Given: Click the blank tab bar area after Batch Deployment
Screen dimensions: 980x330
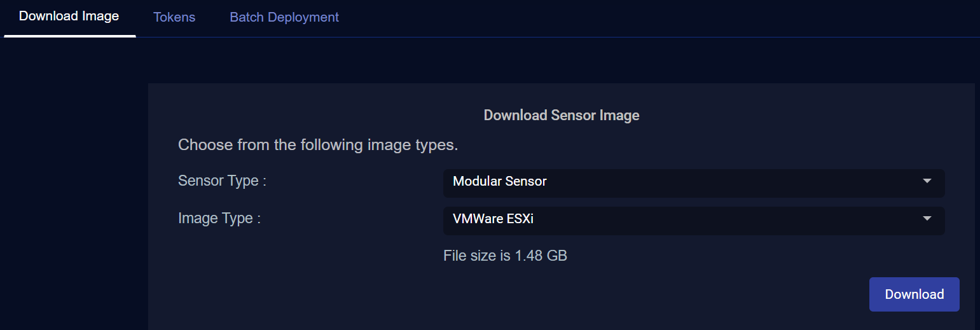Looking at the screenshot, I should coord(636,18).
